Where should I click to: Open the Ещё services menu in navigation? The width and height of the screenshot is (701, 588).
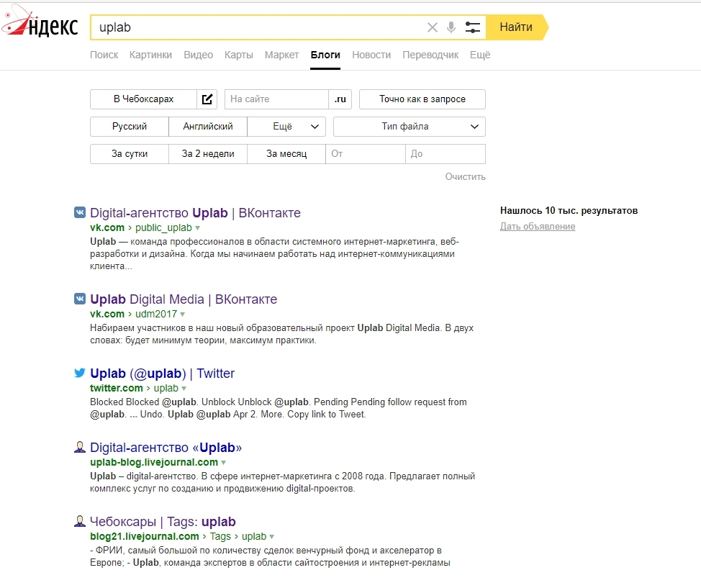pos(480,55)
